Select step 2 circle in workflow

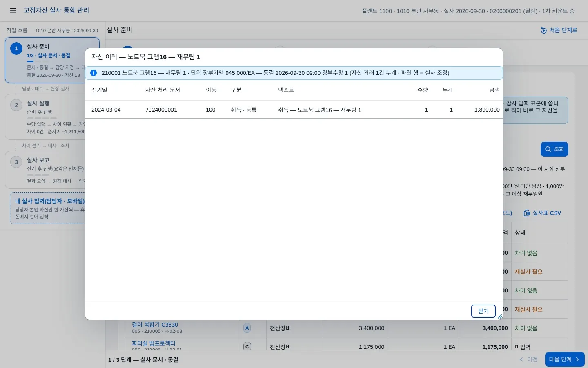click(x=16, y=105)
